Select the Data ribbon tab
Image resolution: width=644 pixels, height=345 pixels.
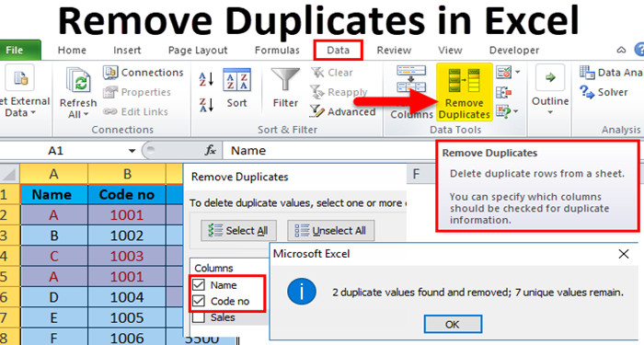pos(338,50)
